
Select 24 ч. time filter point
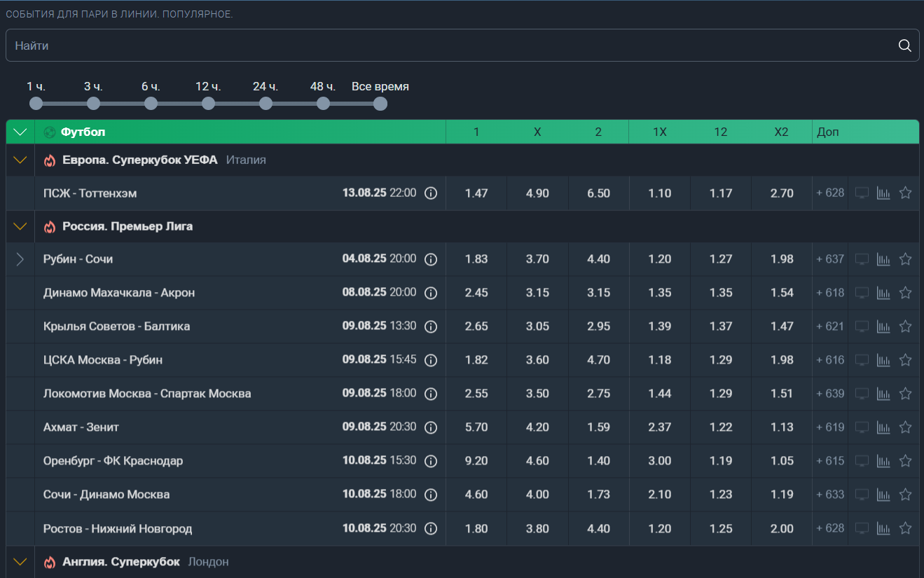(266, 104)
